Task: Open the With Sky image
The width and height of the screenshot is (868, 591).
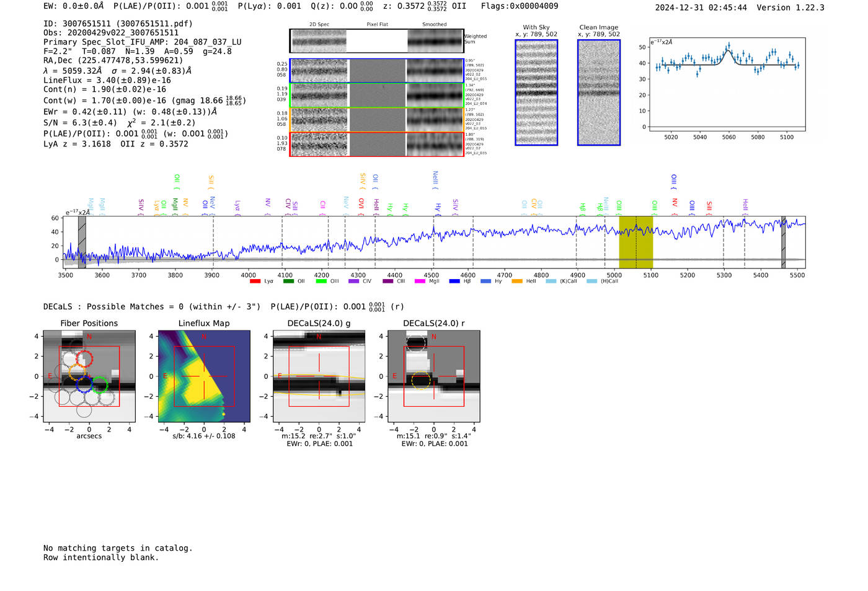Action: pos(536,92)
